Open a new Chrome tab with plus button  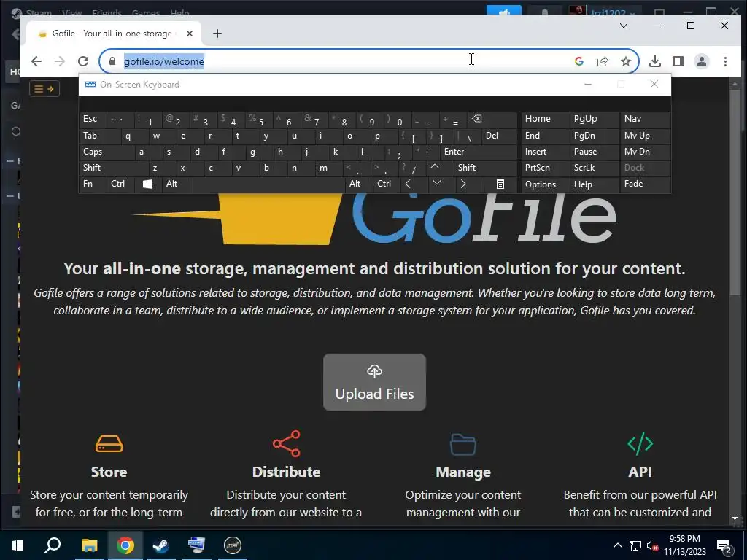pyautogui.click(x=217, y=34)
